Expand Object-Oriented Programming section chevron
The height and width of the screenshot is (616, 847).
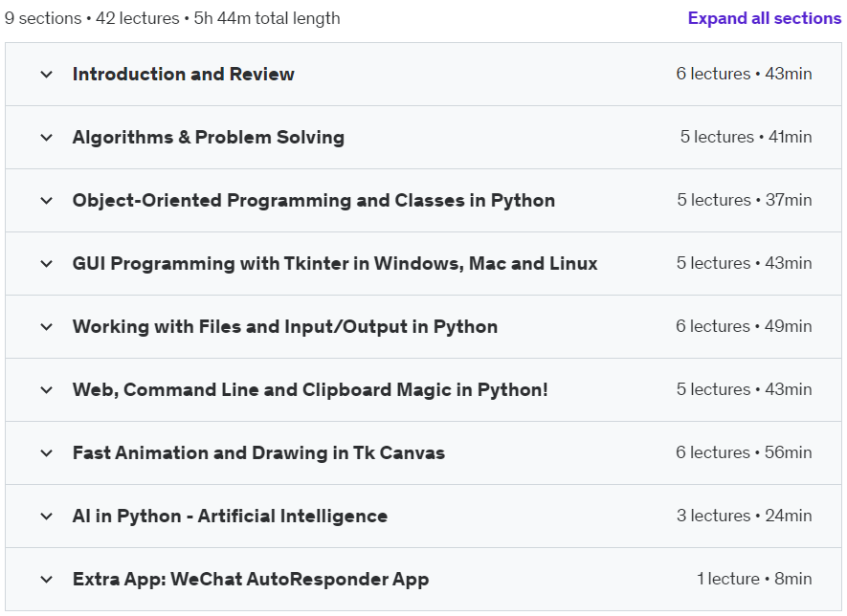(47, 201)
